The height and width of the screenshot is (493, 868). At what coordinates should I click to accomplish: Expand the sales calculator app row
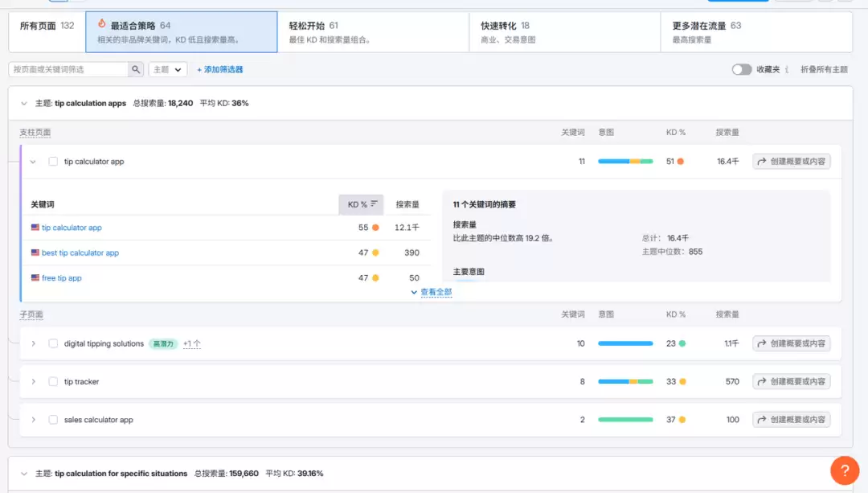pos(33,420)
